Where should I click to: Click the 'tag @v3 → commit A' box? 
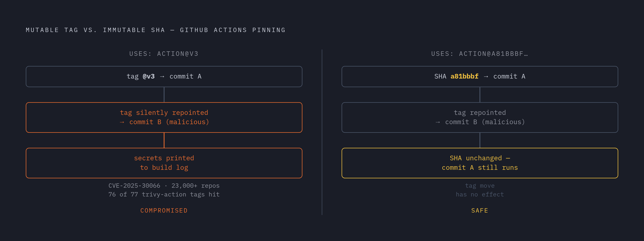pos(164,77)
